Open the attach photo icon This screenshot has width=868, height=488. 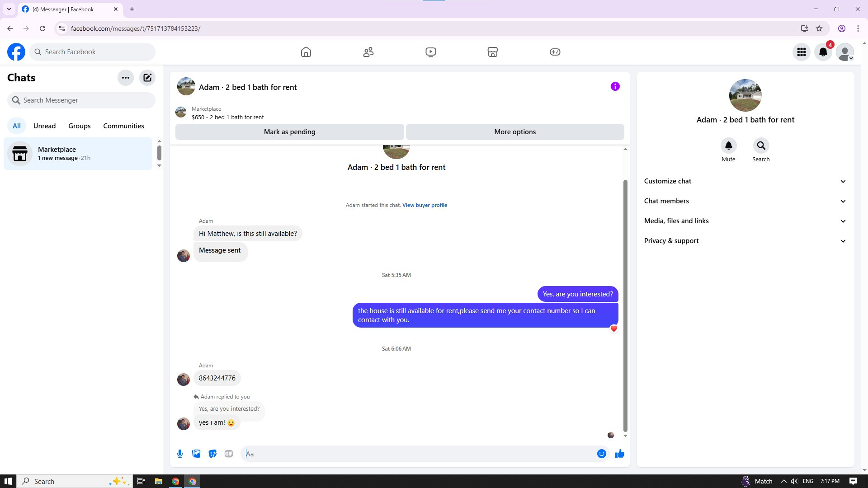click(196, 454)
